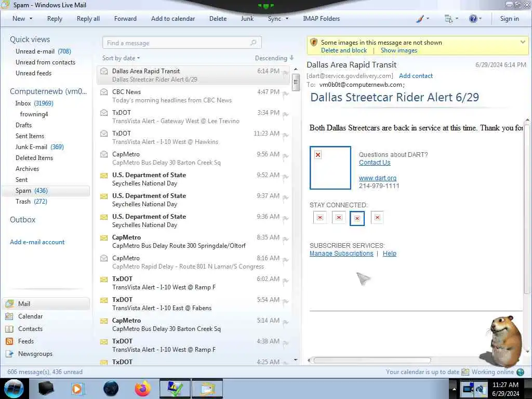Open the blue Help question mark icon
Viewport: 532px width, 399px height.
pyautogui.click(x=473, y=19)
